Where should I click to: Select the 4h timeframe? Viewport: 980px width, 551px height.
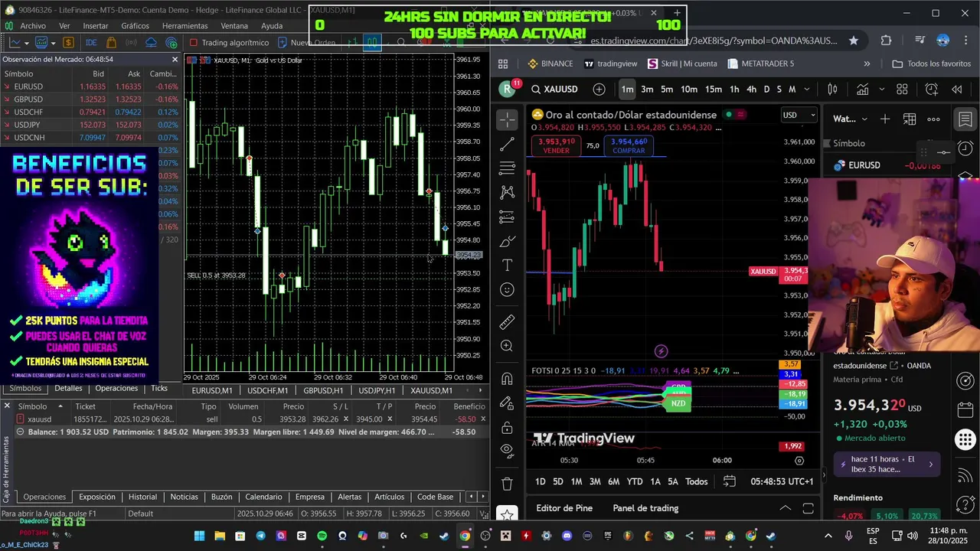751,90
